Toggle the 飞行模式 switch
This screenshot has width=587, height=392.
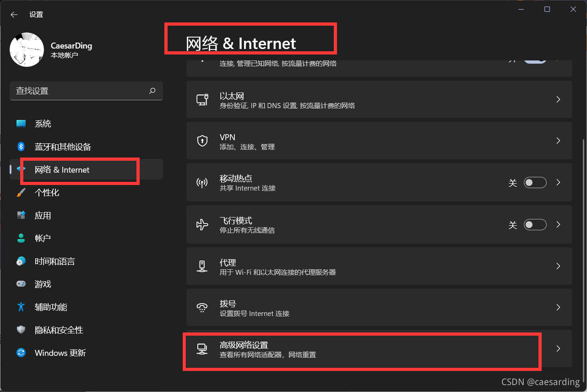(x=535, y=225)
